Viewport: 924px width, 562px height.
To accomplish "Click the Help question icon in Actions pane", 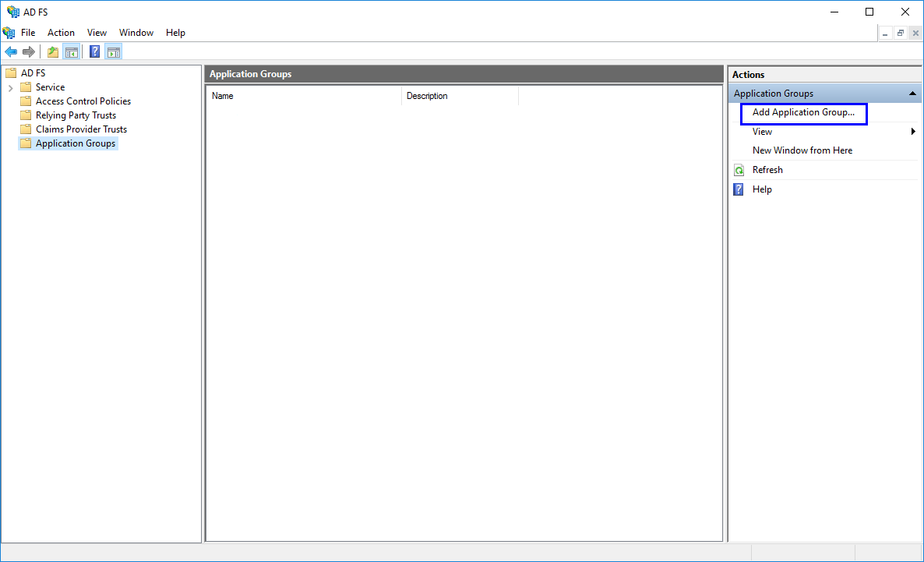I will point(739,189).
